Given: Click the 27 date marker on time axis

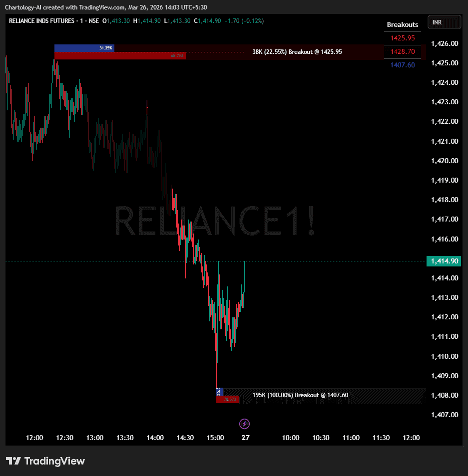Looking at the screenshot, I should 245,438.
